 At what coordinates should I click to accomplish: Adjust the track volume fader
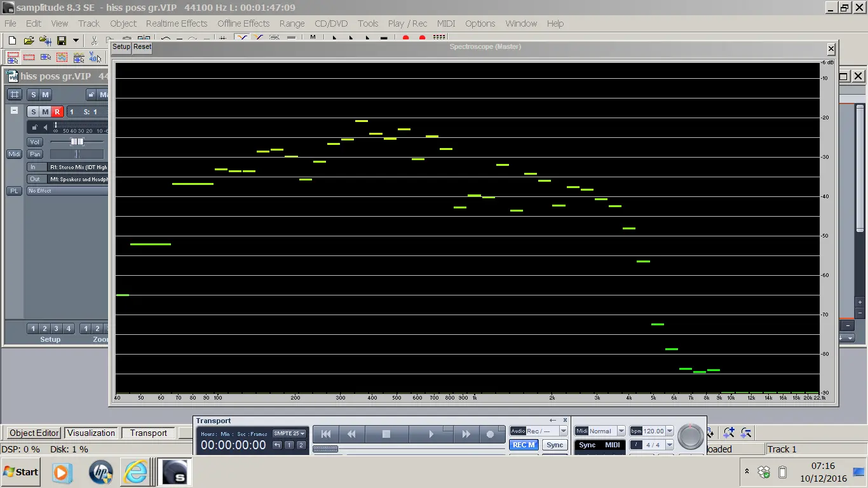pos(77,142)
